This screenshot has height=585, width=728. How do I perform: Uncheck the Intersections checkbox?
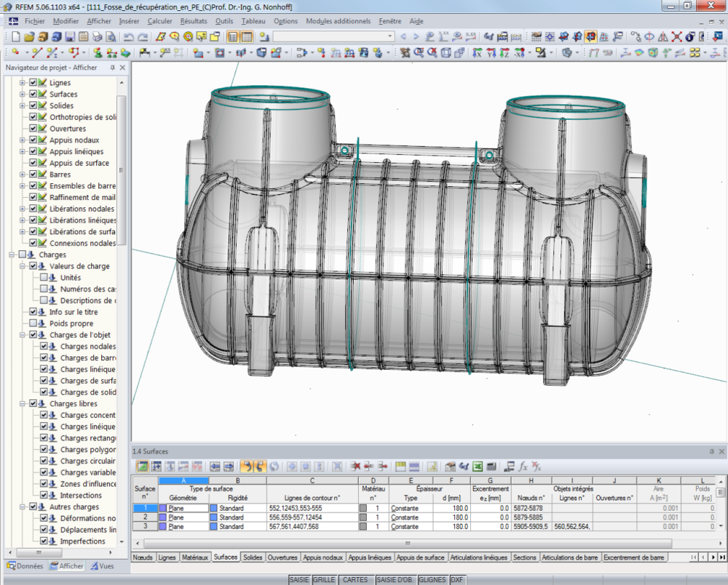pos(44,496)
